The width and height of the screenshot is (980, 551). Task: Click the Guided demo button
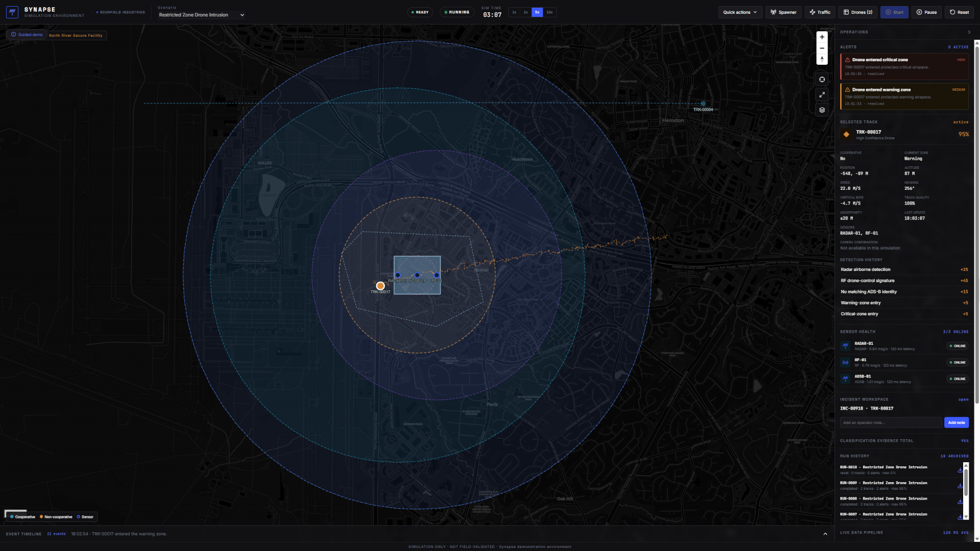click(27, 35)
